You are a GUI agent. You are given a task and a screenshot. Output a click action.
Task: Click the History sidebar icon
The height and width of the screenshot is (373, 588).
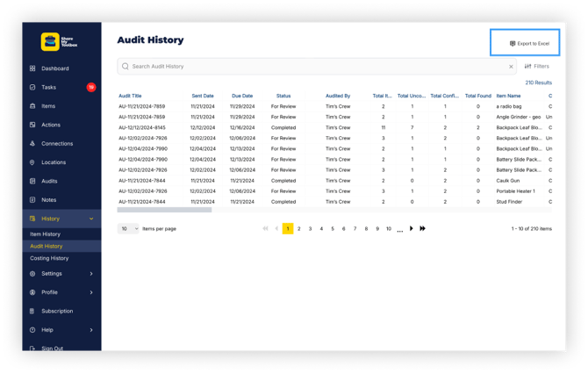[32, 219]
